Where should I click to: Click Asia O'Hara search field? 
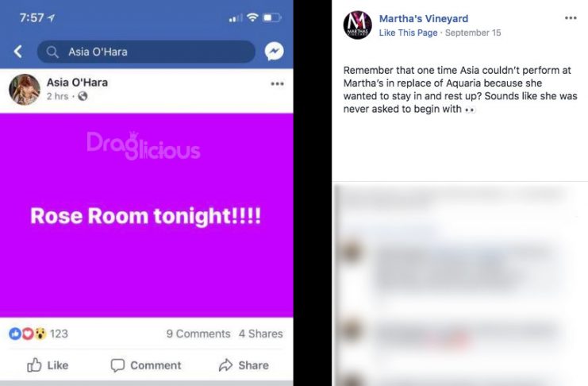pos(146,52)
